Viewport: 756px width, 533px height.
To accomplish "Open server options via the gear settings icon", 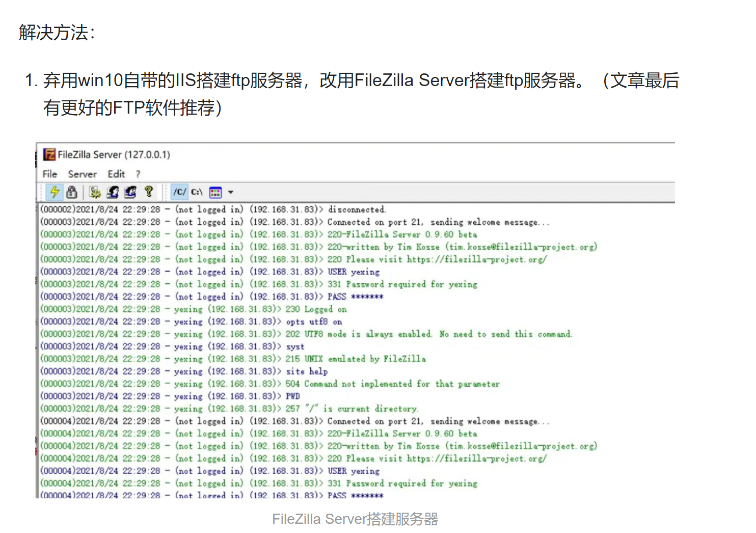I will pos(94,192).
